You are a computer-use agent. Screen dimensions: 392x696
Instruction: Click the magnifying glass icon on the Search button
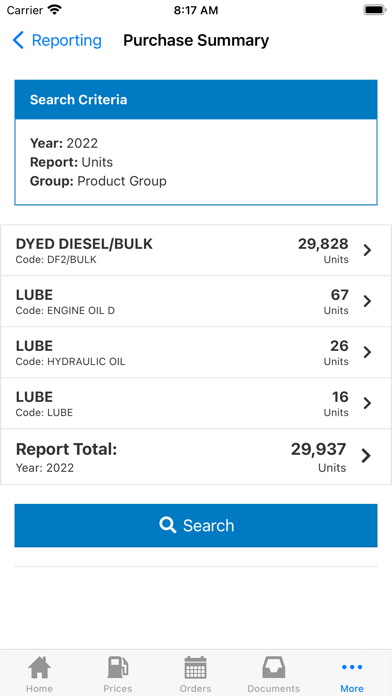(167, 525)
